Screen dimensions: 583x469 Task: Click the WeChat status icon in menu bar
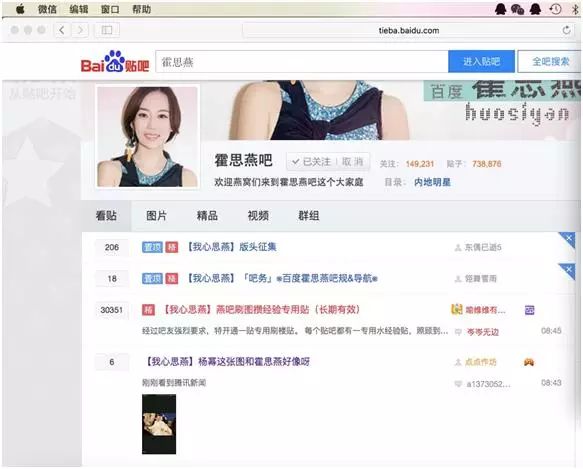(x=518, y=9)
